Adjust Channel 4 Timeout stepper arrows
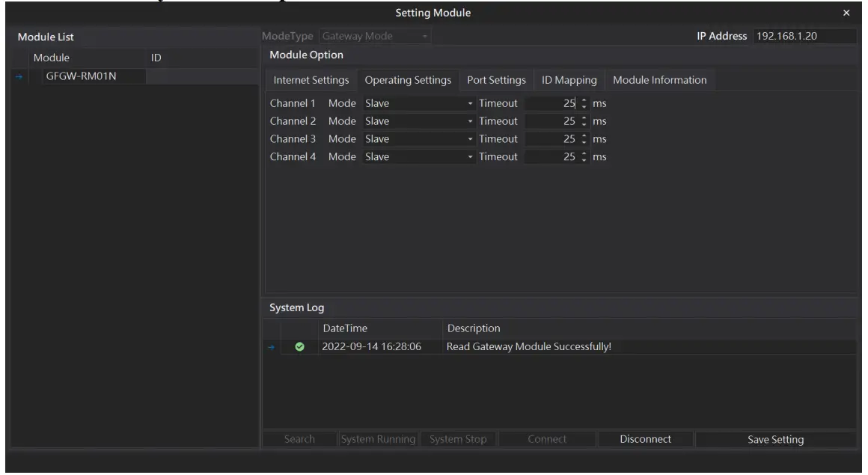This screenshot has width=868, height=475. coord(584,156)
